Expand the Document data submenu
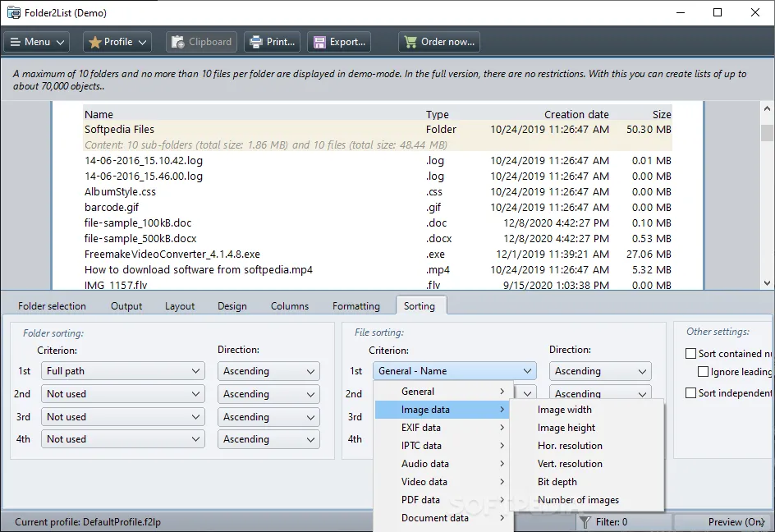The image size is (775, 532). [444, 518]
